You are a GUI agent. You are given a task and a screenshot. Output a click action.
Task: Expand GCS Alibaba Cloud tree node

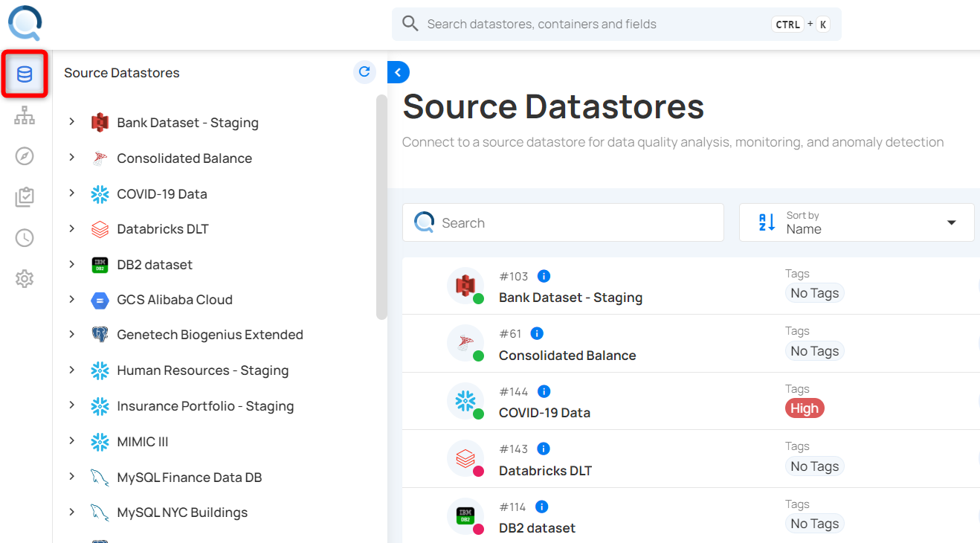point(72,299)
